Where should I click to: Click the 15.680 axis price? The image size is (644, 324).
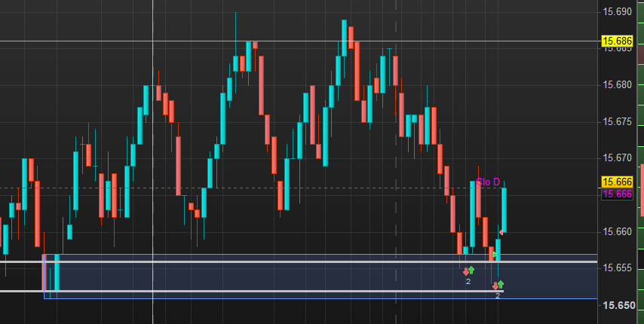click(x=617, y=85)
